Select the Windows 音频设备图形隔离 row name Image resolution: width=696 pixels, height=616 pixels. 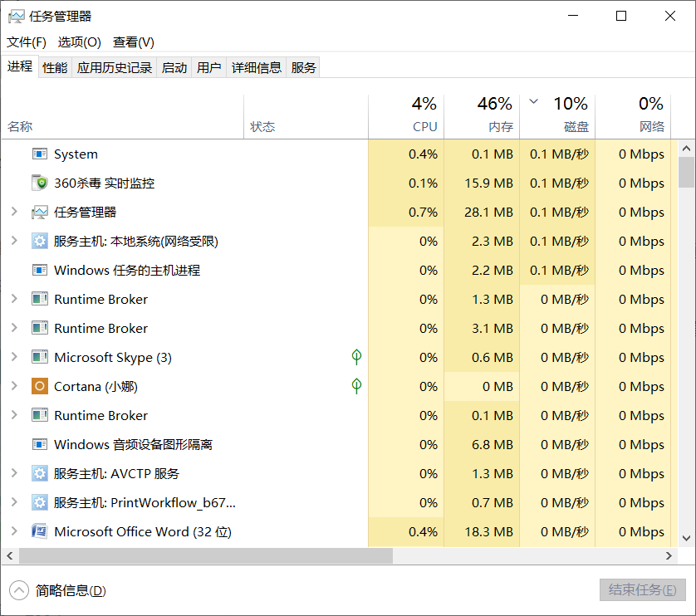[x=133, y=444]
